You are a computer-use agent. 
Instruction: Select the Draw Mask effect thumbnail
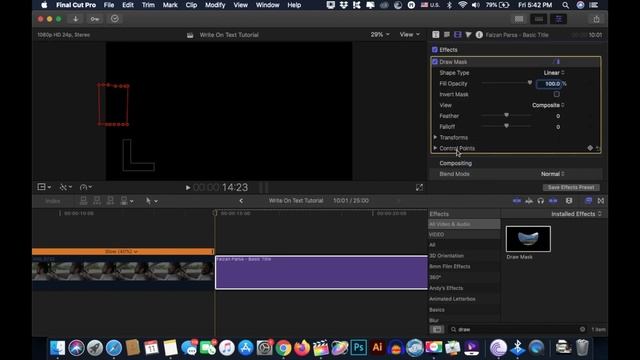[528, 239]
